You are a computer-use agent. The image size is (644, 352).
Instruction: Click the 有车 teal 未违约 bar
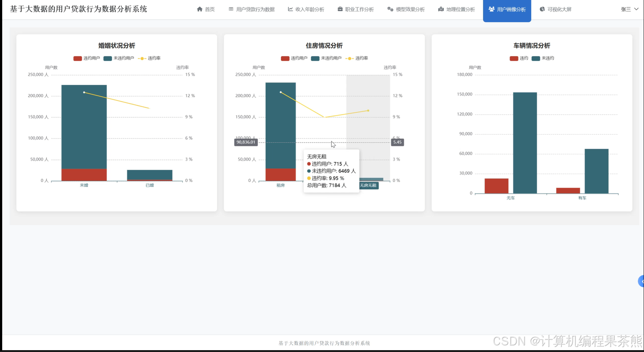tap(597, 171)
